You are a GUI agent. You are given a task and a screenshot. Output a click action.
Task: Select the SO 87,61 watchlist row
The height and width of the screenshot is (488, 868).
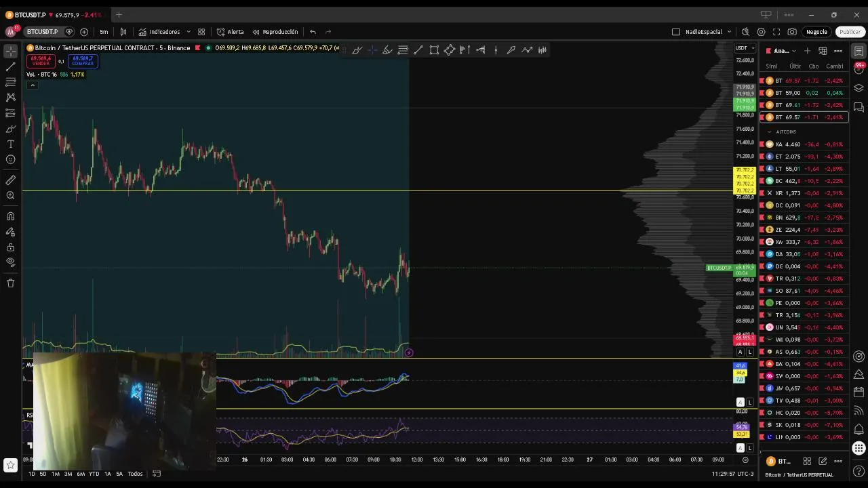(x=804, y=291)
